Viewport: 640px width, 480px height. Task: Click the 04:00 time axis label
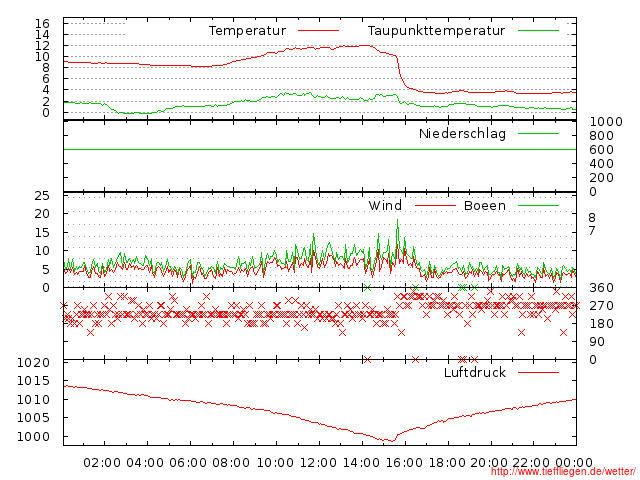pos(145,462)
